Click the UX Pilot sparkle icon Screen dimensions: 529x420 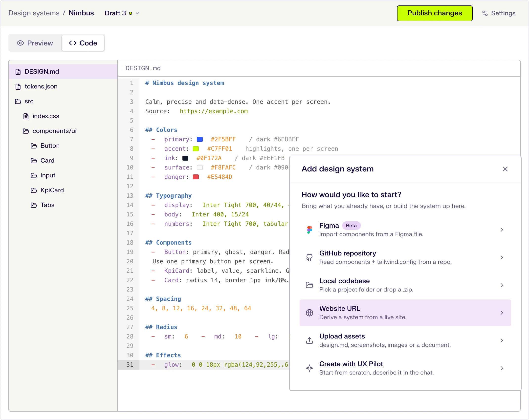point(309,368)
